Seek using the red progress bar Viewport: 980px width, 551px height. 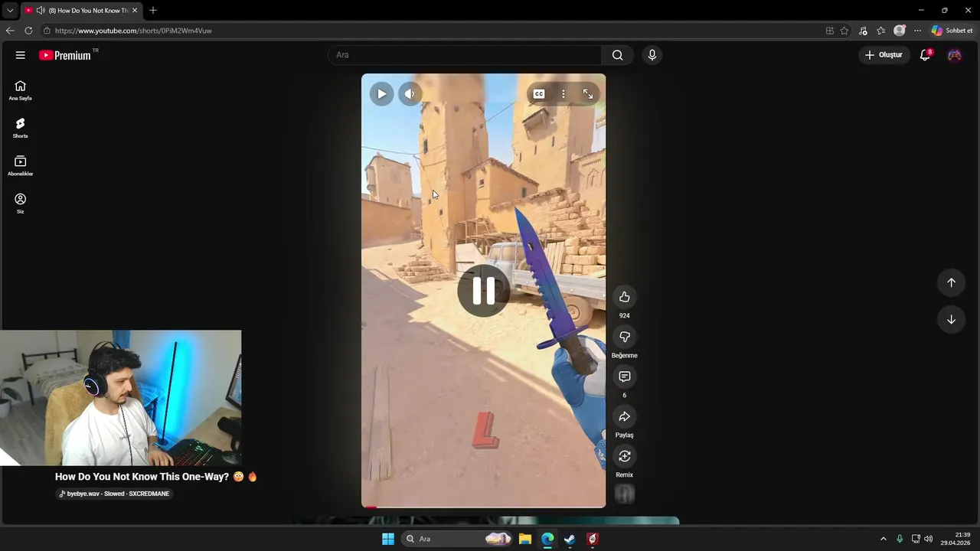(x=483, y=507)
